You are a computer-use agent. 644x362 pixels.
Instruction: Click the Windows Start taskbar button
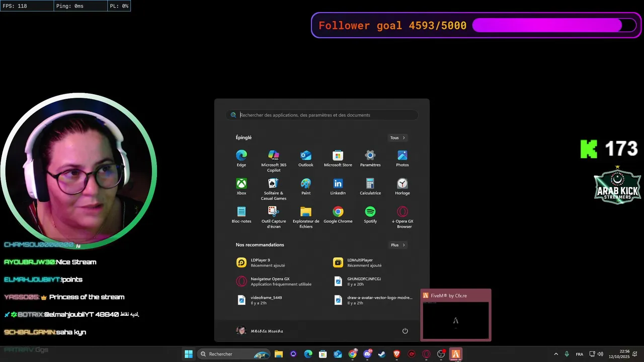pos(189,354)
